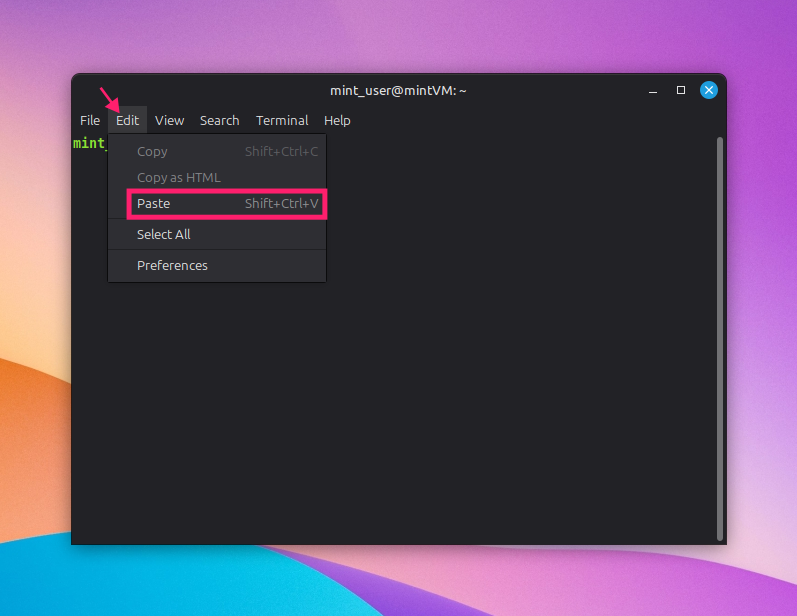This screenshot has height=616, width=797.
Task: Close the terminal with blue X button
Action: click(709, 90)
